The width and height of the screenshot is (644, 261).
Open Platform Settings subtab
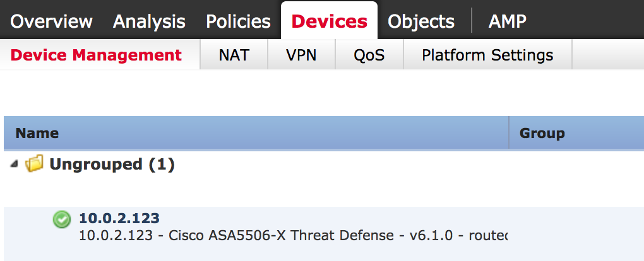[487, 55]
